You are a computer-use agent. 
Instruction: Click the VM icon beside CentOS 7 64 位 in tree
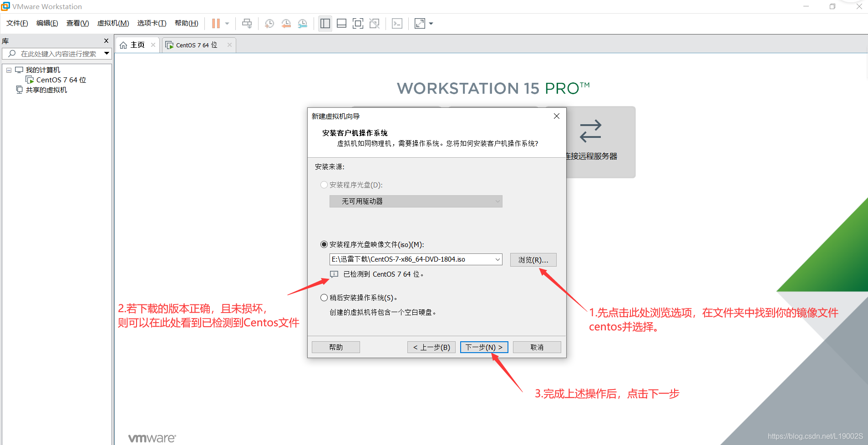30,80
